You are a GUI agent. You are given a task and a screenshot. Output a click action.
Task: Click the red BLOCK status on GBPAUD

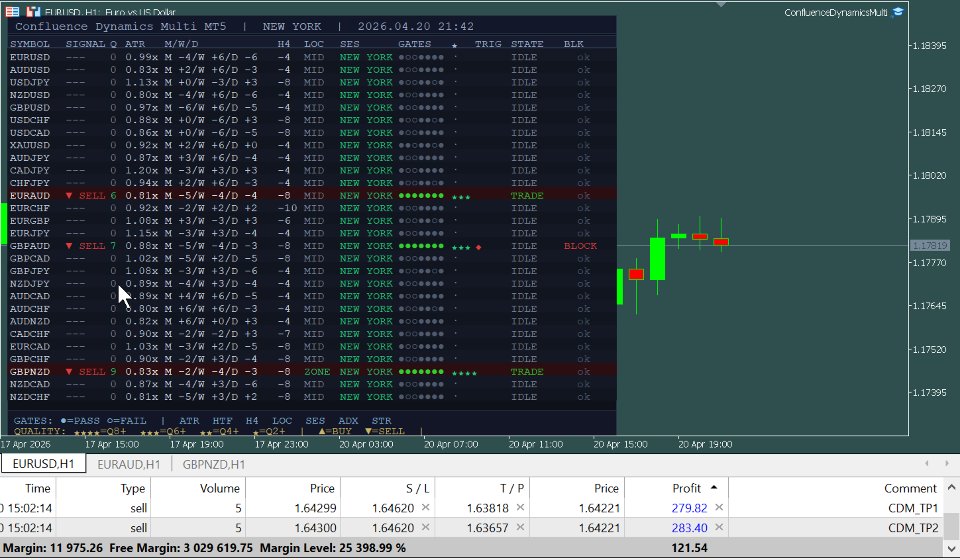pyautogui.click(x=580, y=246)
